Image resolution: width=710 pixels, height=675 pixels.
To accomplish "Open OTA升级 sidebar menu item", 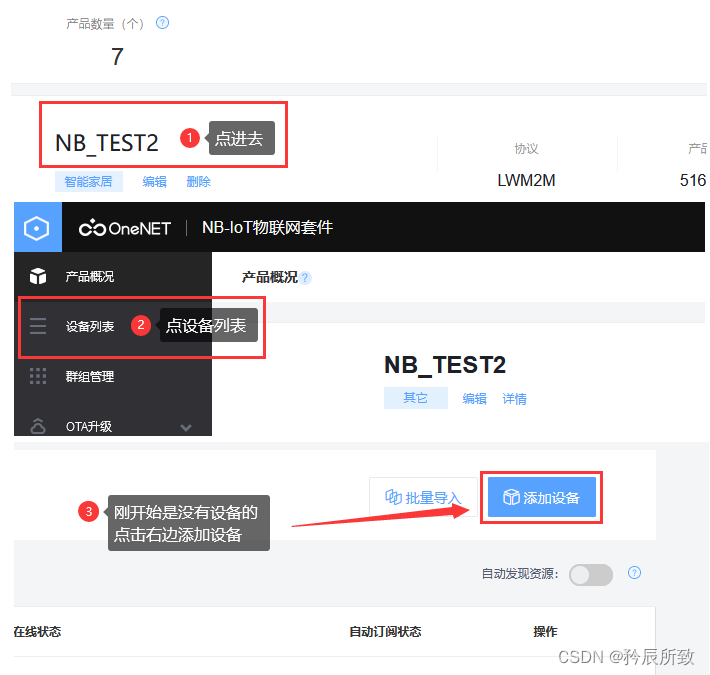I will [89, 426].
